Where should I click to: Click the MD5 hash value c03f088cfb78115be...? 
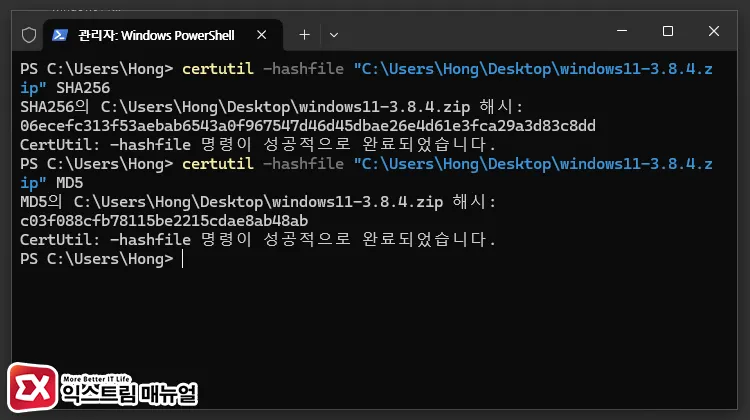point(164,221)
